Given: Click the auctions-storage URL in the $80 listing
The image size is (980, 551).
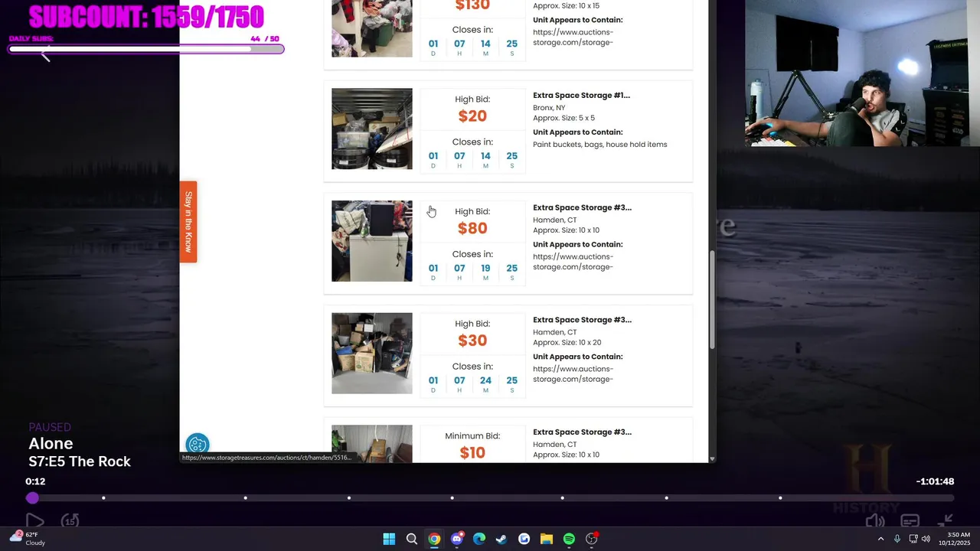Looking at the screenshot, I should point(573,262).
